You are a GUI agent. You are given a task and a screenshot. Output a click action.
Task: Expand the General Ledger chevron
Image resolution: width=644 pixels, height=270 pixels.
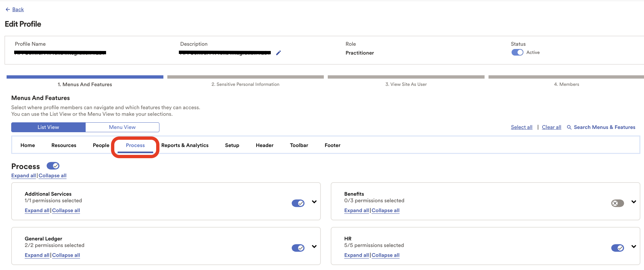314,247
